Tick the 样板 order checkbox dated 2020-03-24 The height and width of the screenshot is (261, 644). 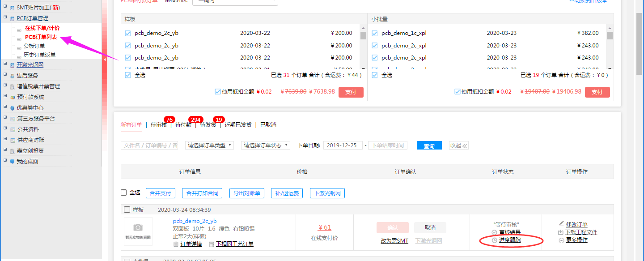tap(127, 210)
